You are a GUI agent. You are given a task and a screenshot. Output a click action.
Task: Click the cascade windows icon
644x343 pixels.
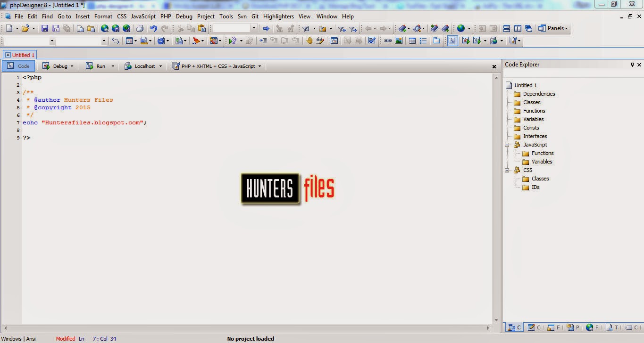pyautogui.click(x=528, y=28)
